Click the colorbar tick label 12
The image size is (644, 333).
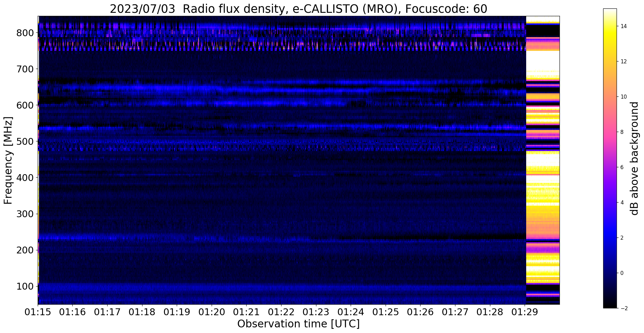click(624, 61)
